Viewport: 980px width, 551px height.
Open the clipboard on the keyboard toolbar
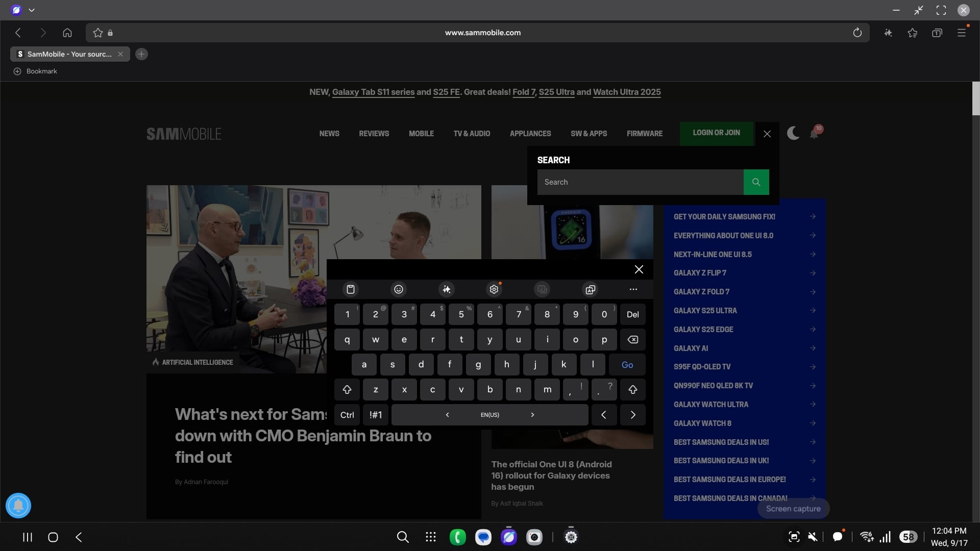(x=351, y=289)
